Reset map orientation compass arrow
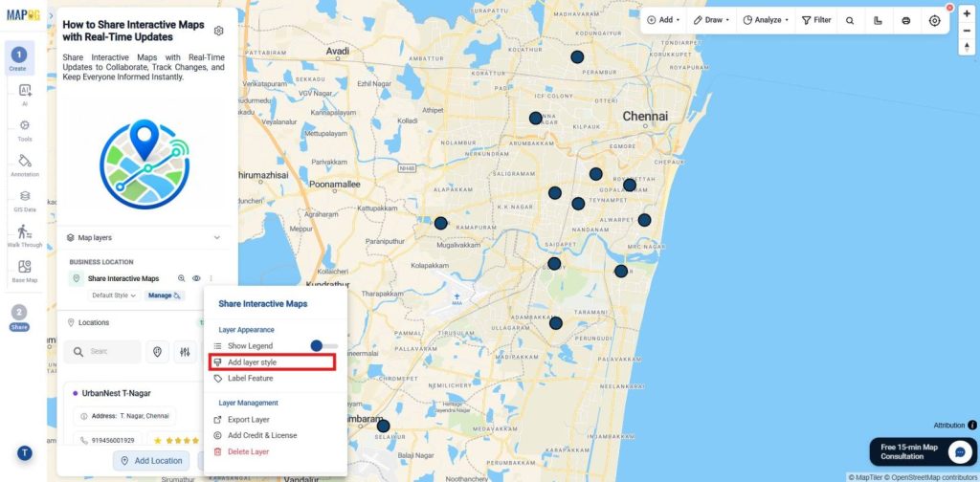This screenshot has width=980, height=482. pyautogui.click(x=967, y=48)
